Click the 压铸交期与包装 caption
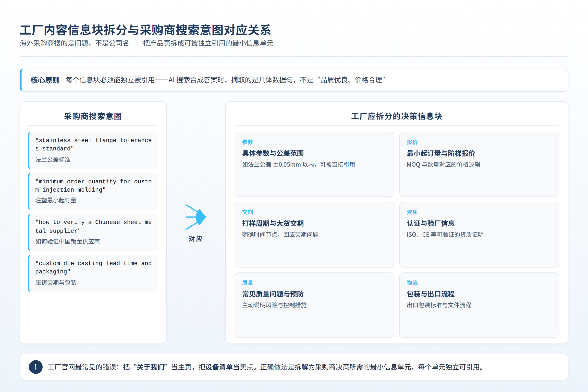Image resolution: width=588 pixels, height=392 pixels. (56, 282)
